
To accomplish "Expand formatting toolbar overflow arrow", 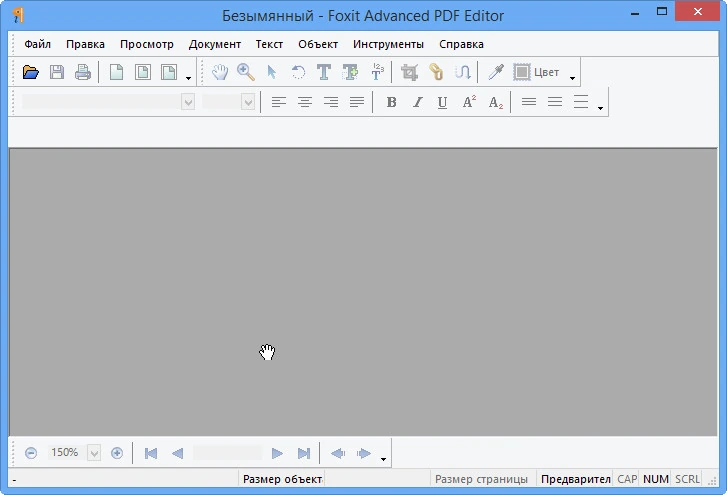I will pyautogui.click(x=600, y=108).
